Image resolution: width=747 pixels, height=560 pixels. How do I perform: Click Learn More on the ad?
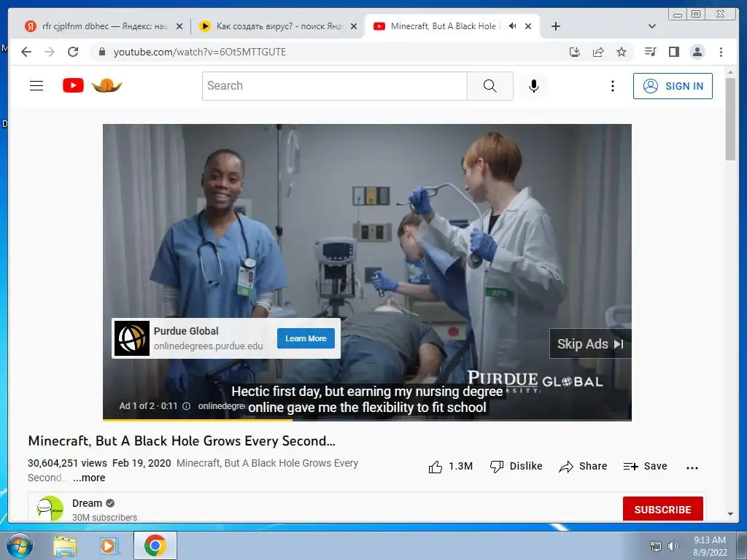click(306, 338)
